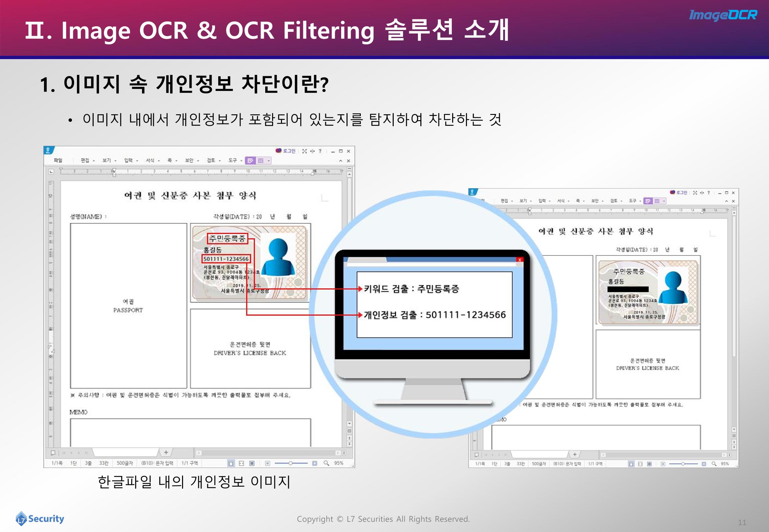Open the 쪽 menu in left Hangul window
Screen dimensions: 769x532
pos(170,160)
